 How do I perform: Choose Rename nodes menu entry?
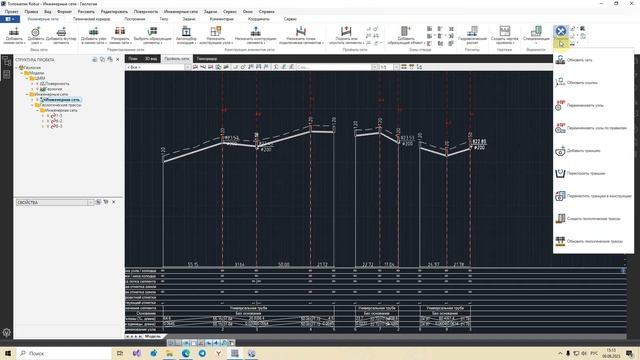593,105
